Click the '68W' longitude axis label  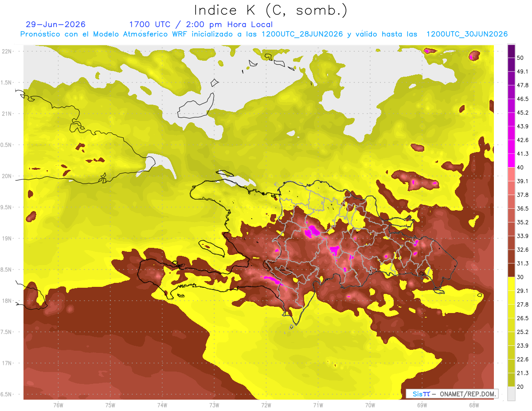point(474,405)
